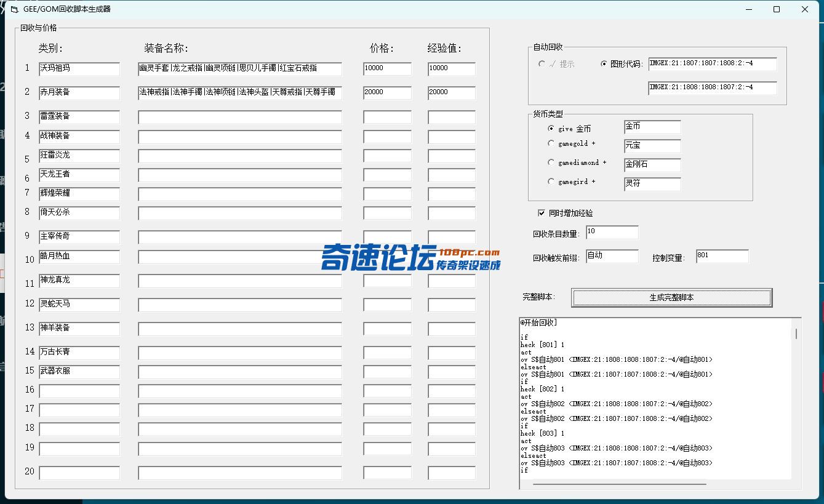Click row 20 empty experience field
The image size is (824, 504).
(452, 473)
